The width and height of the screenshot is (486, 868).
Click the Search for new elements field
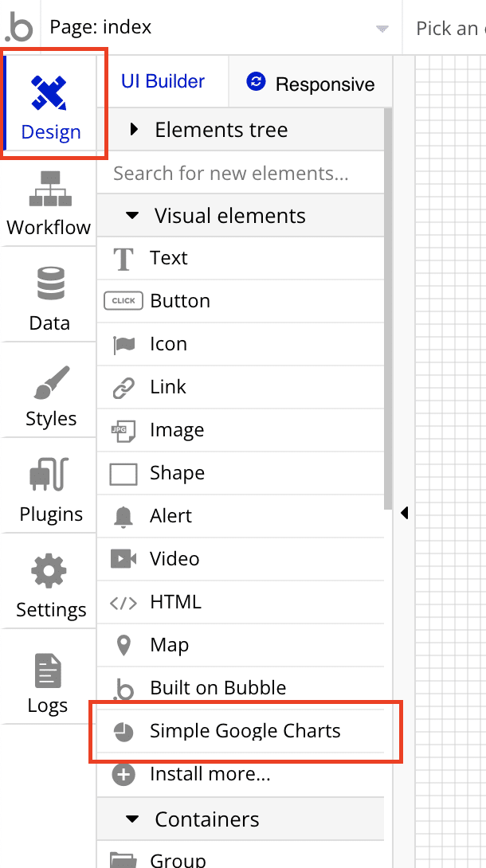pos(241,173)
